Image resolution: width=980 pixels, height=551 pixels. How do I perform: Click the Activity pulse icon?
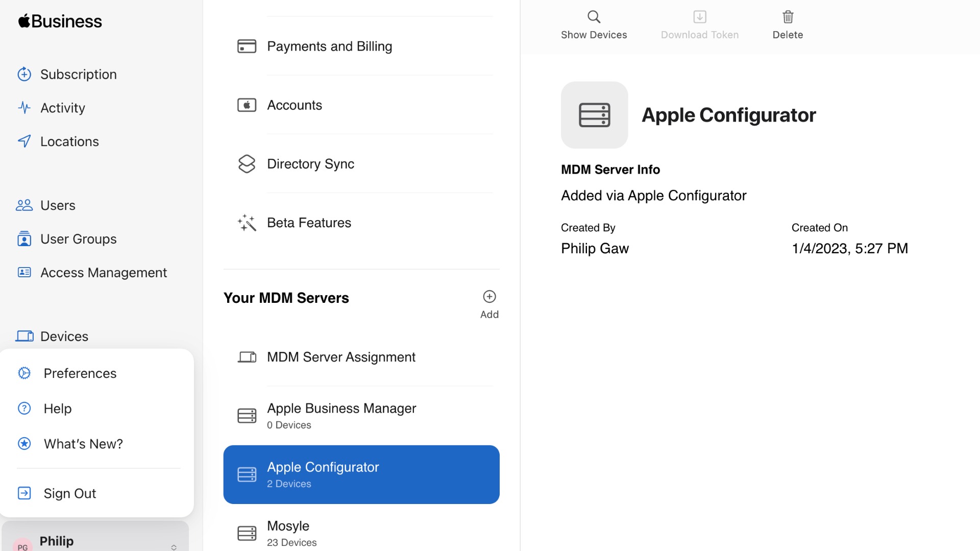coord(24,108)
